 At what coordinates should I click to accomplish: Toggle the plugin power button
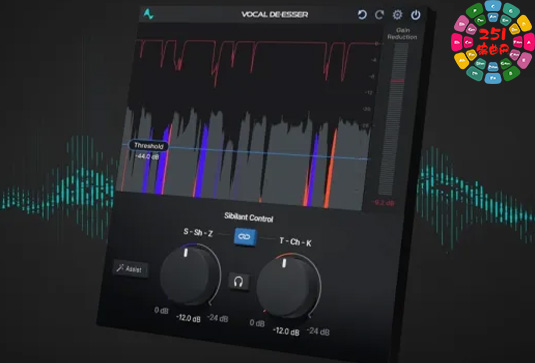[x=416, y=15]
